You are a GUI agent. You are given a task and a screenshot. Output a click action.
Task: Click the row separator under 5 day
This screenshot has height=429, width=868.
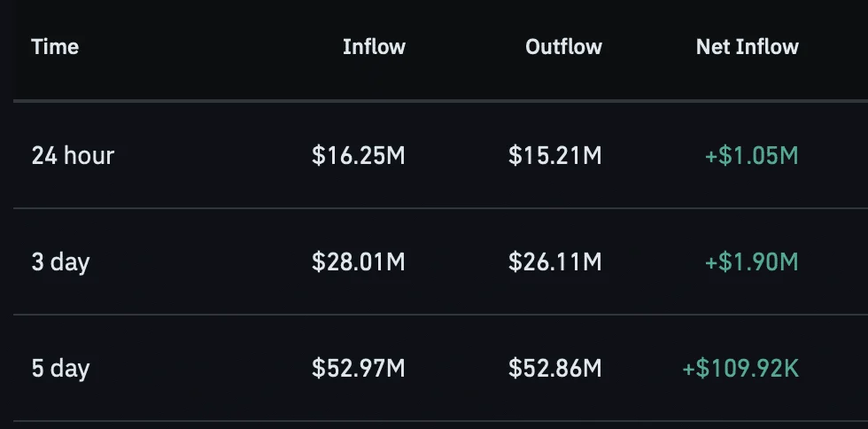(x=441, y=421)
